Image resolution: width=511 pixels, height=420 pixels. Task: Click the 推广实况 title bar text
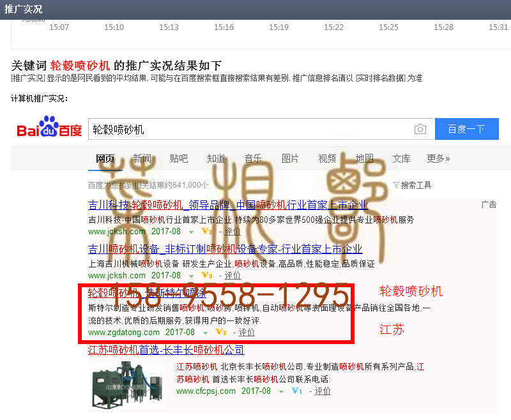[x=23, y=9]
